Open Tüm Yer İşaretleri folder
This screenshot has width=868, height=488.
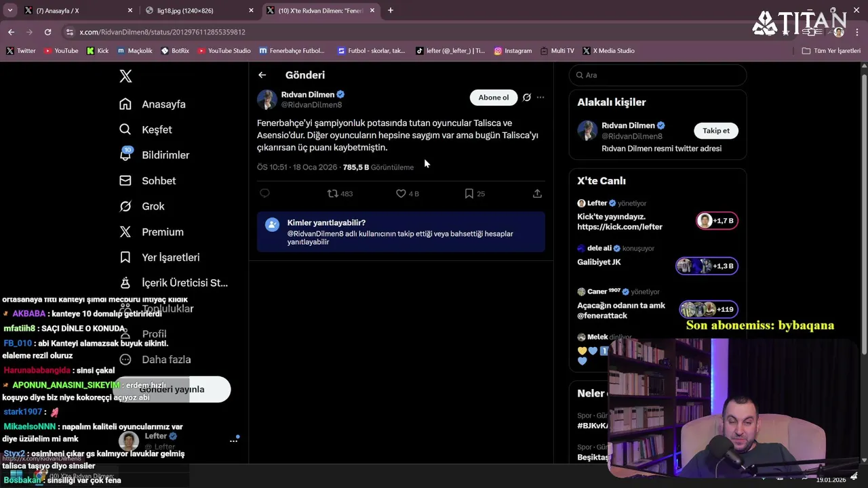pos(831,51)
